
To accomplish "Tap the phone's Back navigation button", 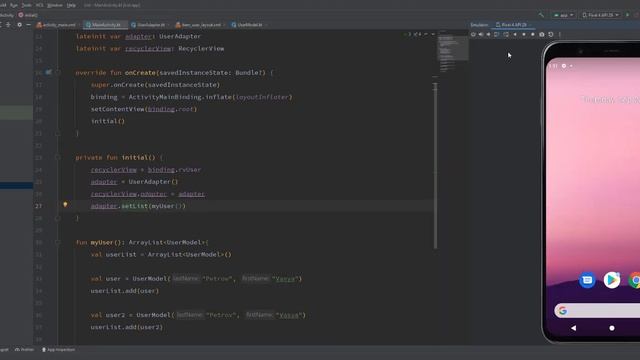I will [x=573, y=328].
